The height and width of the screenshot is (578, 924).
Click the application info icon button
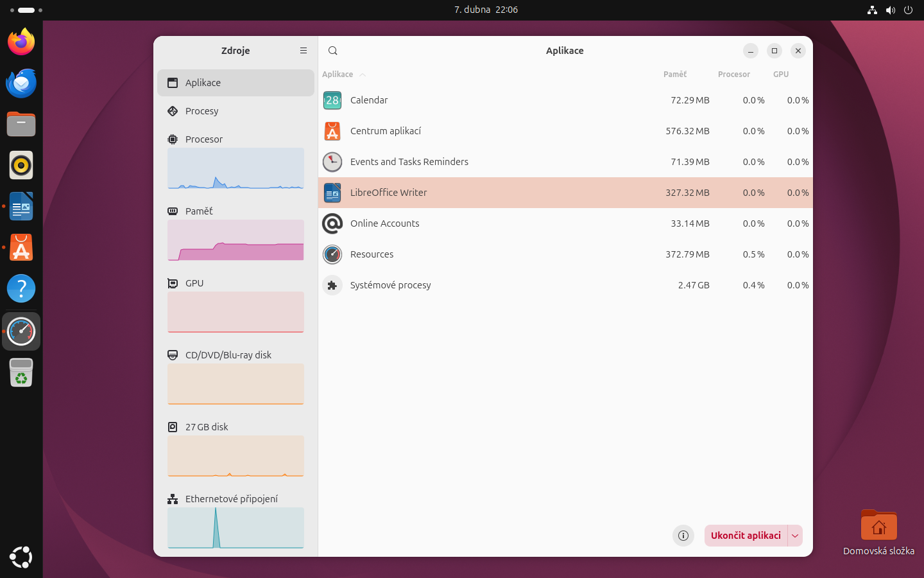(683, 536)
